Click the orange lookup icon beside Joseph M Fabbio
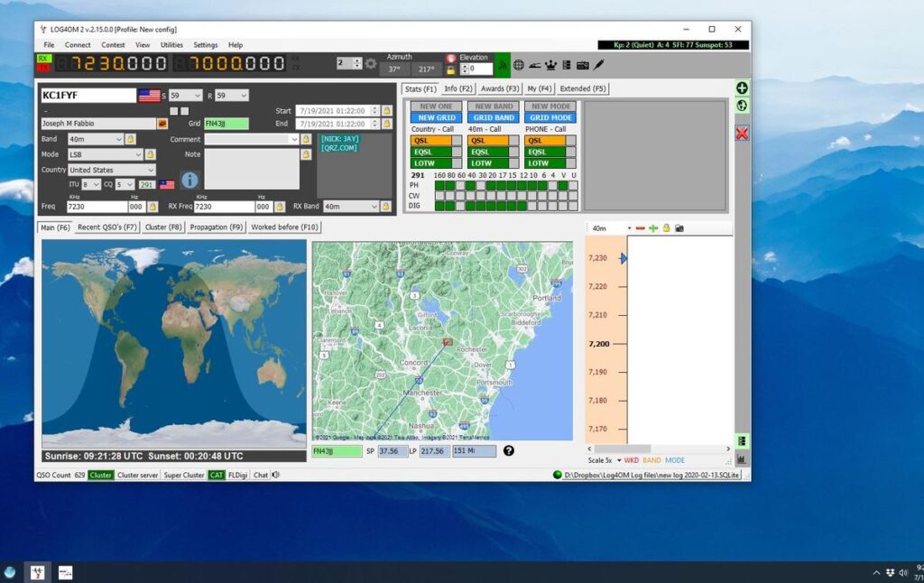This screenshot has height=583, width=924. pos(162,124)
